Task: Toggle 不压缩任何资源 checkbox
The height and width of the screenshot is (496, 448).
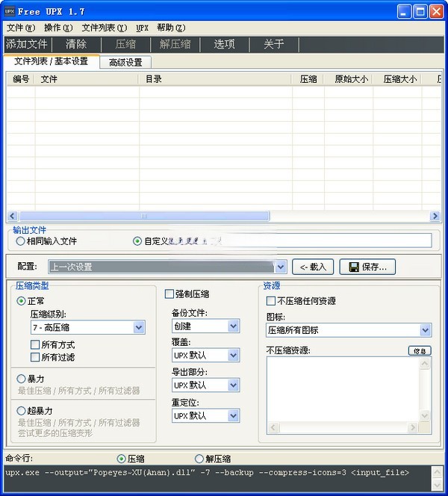Action: click(x=301, y=301)
